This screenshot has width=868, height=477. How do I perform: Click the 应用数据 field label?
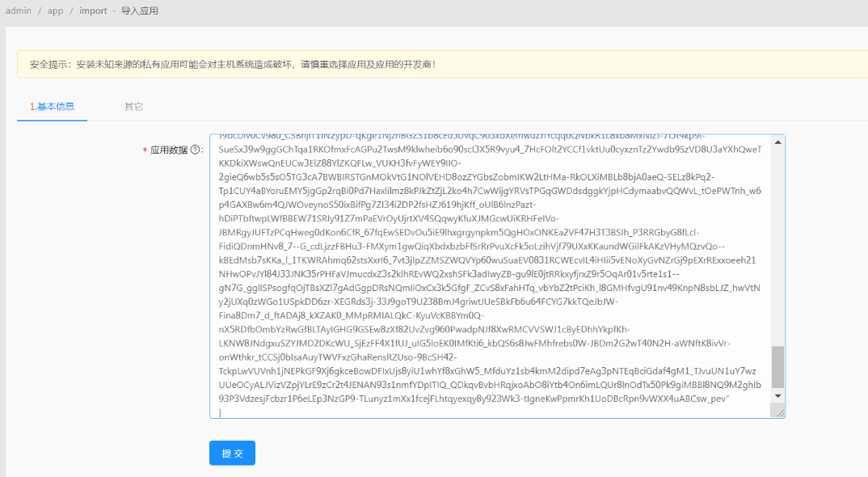pos(168,150)
